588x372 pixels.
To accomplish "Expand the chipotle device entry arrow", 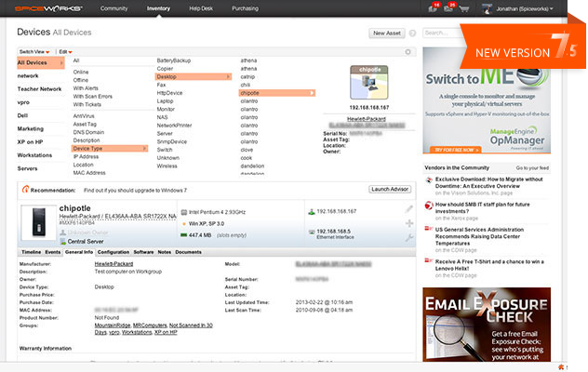I will point(312,93).
